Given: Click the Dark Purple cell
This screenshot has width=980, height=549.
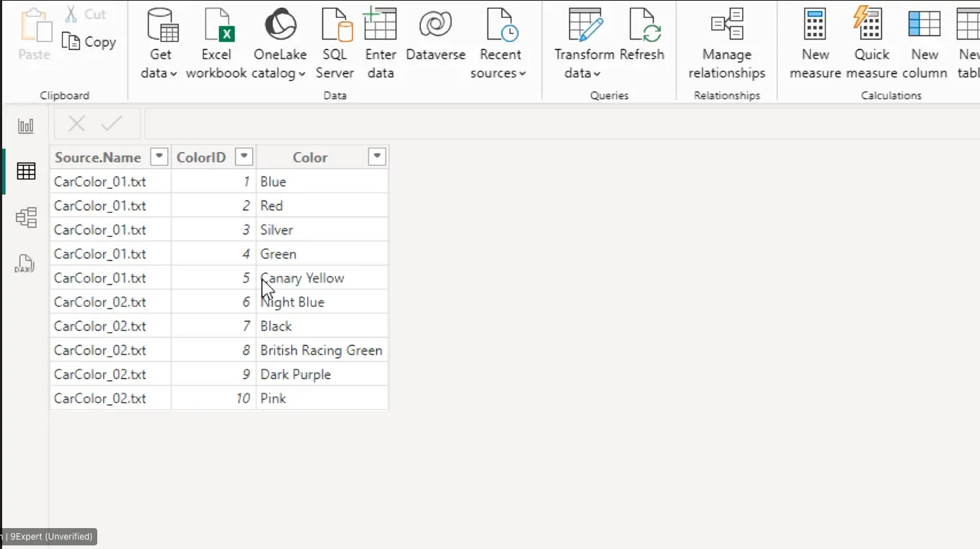Looking at the screenshot, I should (x=322, y=374).
